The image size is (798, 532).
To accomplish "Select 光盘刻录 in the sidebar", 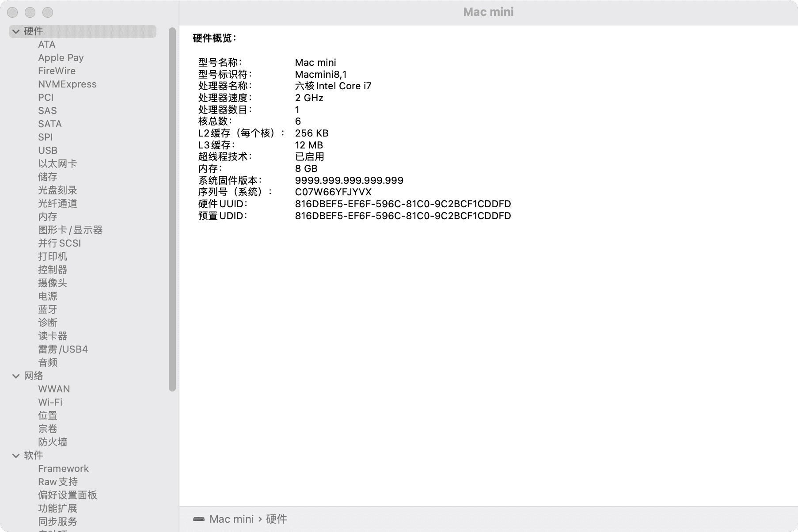I will click(x=57, y=190).
